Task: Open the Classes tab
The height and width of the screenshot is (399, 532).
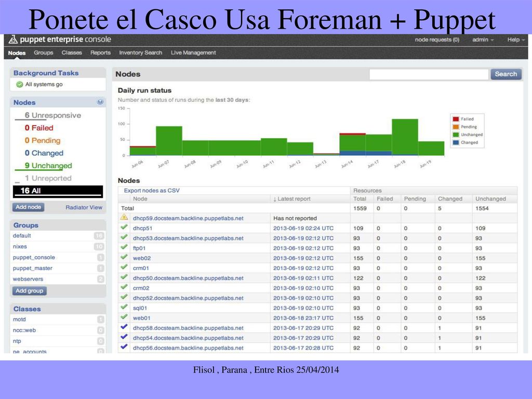Action: pyautogui.click(x=72, y=52)
